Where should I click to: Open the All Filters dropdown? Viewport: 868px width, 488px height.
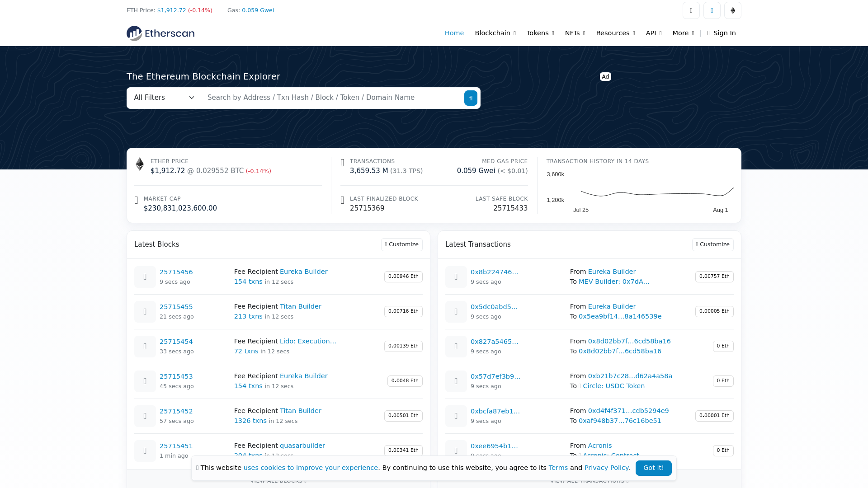164,98
